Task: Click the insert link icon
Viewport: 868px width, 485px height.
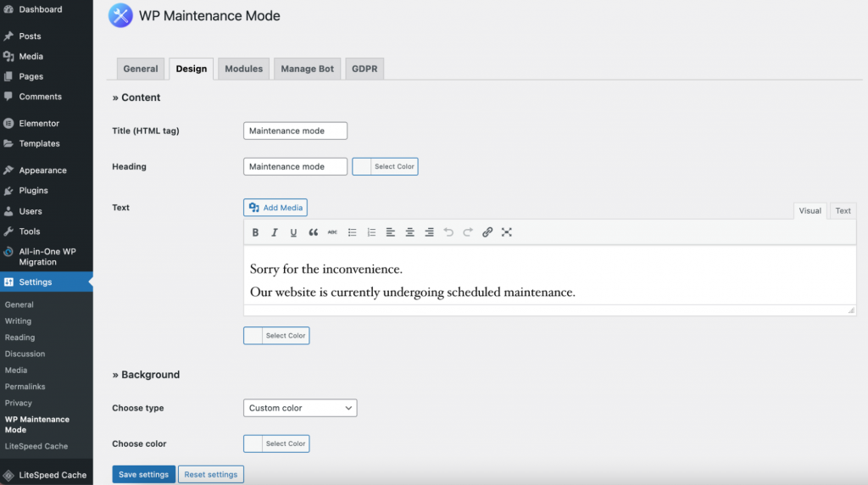Action: tap(487, 232)
